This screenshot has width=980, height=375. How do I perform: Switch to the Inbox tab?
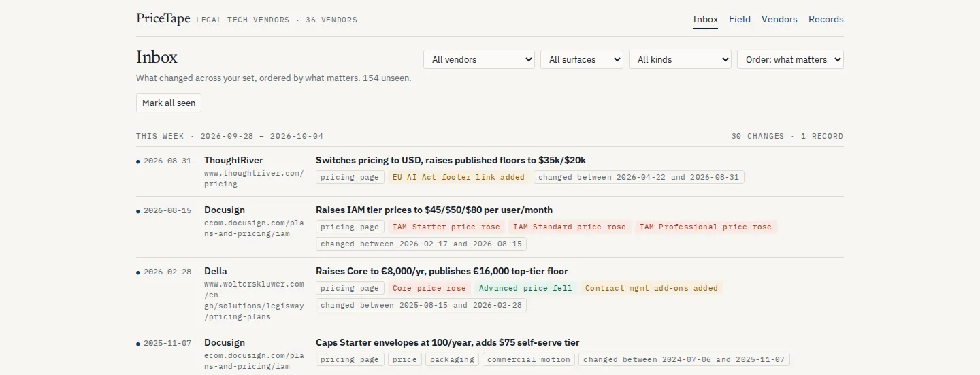click(705, 19)
